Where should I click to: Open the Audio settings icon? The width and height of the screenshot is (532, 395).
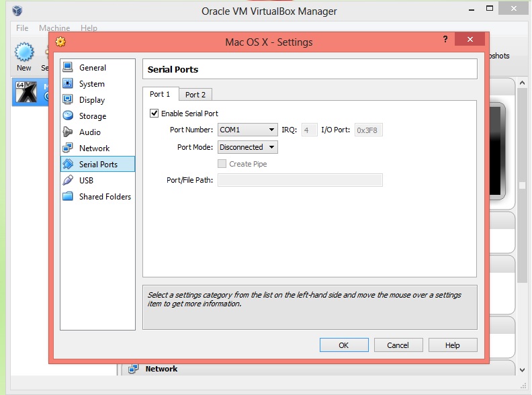pyautogui.click(x=68, y=132)
